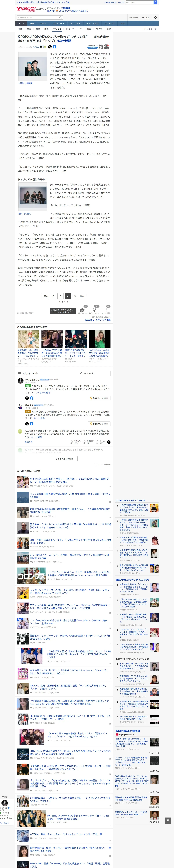Enable the コメント非表示 checkbox
174x868 pixels.
[96, 465]
